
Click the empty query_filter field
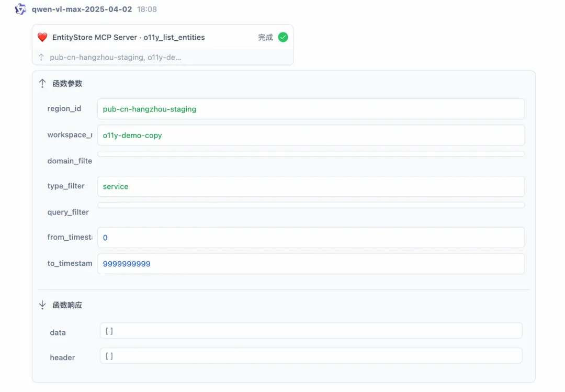[x=311, y=205]
